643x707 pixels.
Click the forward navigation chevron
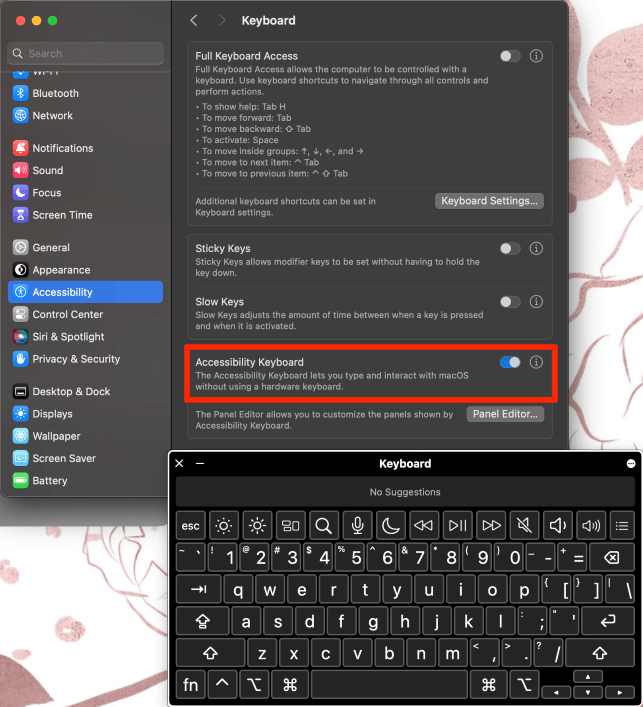(x=222, y=20)
